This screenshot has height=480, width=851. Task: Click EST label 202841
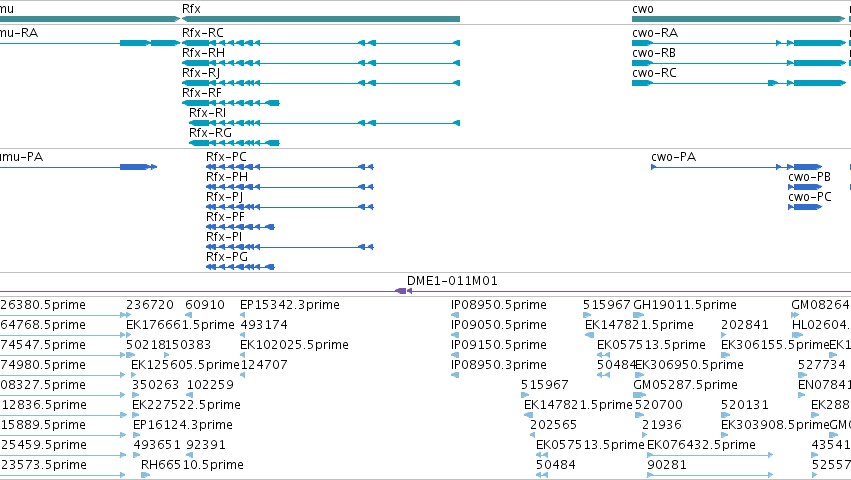pyautogui.click(x=745, y=325)
